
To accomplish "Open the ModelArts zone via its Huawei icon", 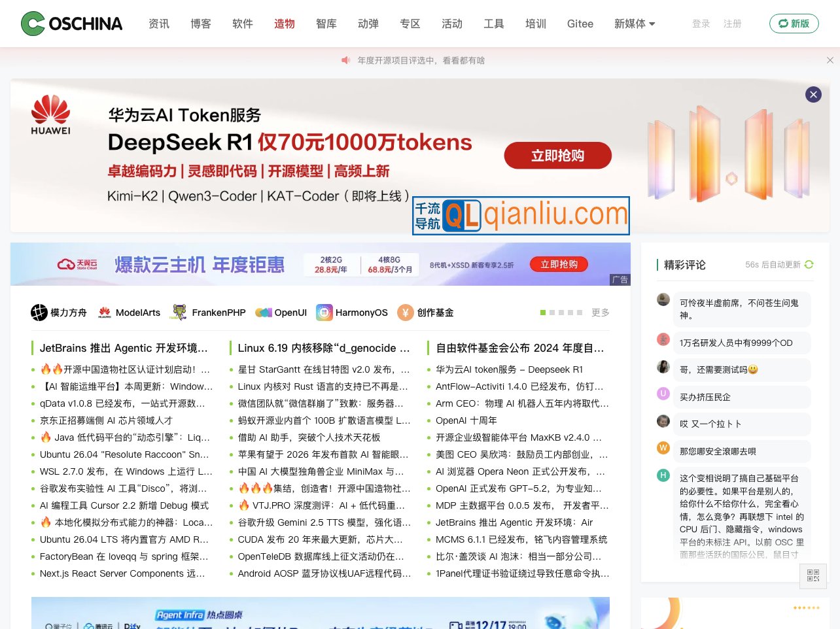I will (x=105, y=313).
